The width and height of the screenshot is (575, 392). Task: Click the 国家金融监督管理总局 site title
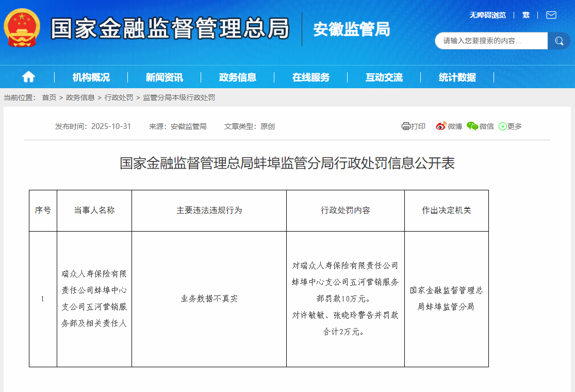click(170, 28)
